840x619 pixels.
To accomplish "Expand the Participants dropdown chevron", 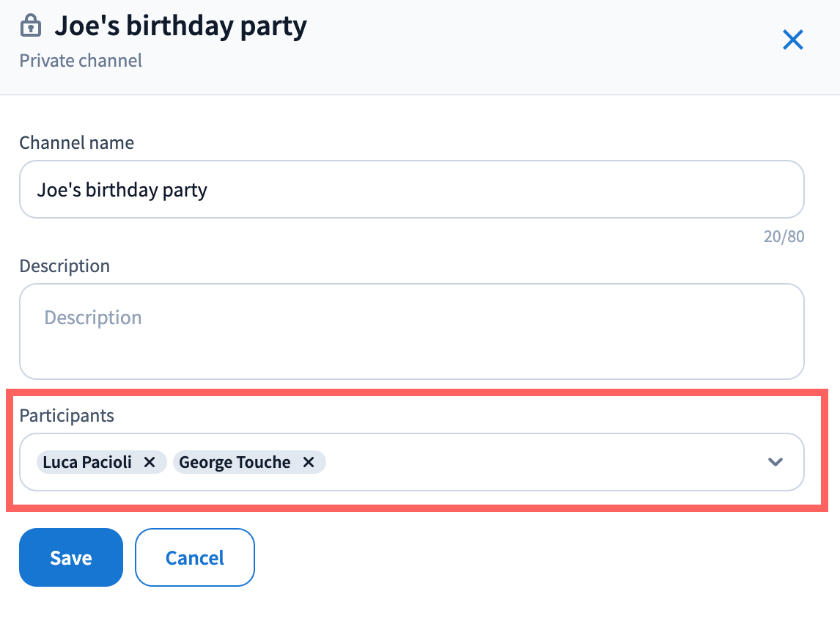I will pyautogui.click(x=775, y=462).
